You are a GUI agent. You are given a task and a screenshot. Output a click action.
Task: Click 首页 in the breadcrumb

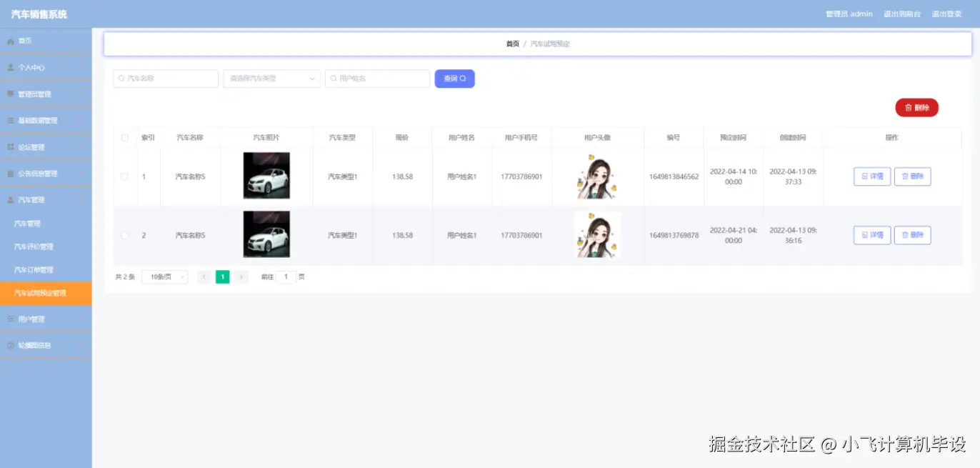point(513,44)
